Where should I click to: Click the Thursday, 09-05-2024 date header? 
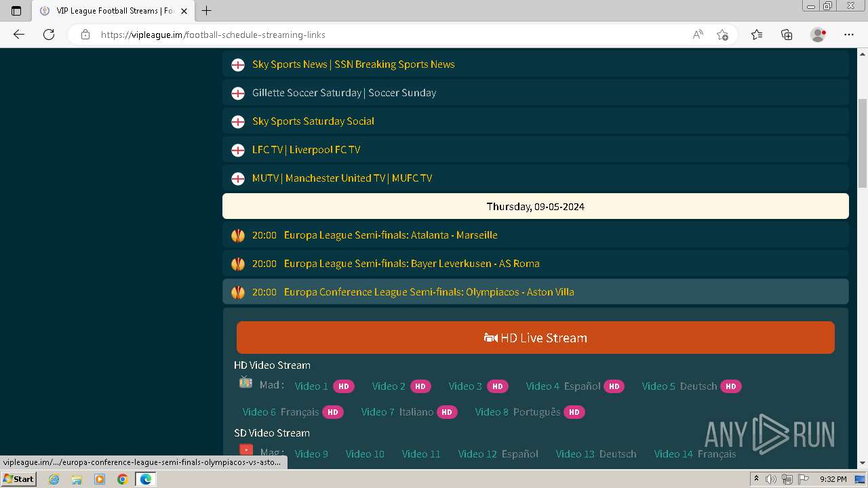click(x=536, y=206)
